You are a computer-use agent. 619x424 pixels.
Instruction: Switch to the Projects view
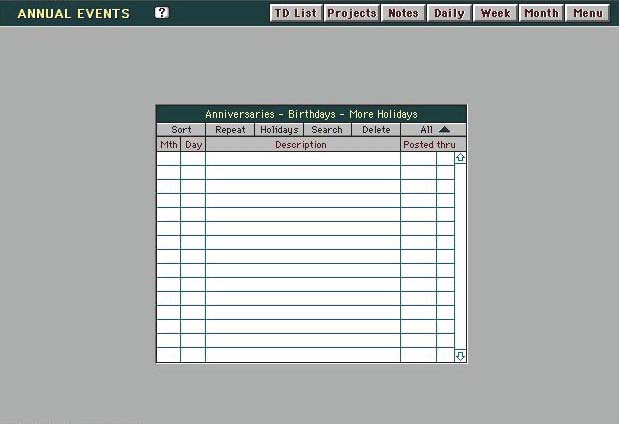352,13
